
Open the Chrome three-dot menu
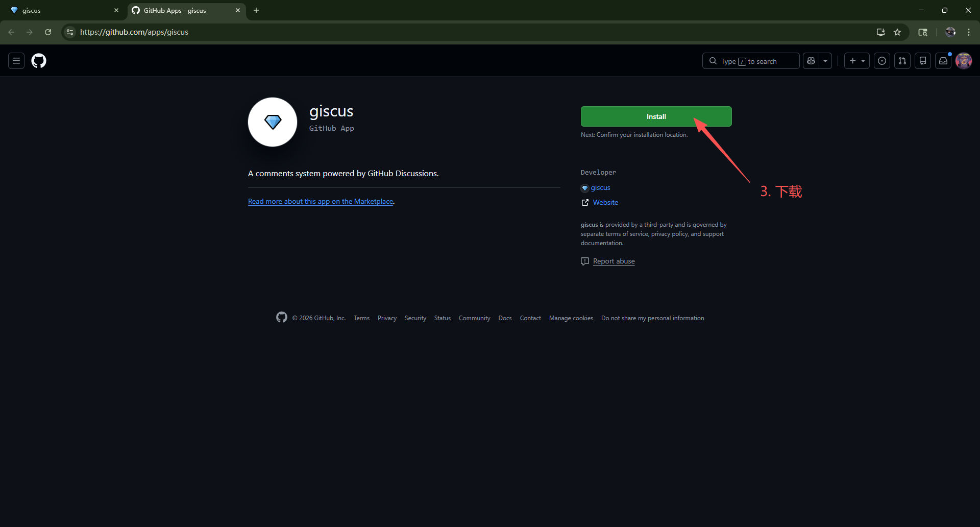tap(968, 32)
